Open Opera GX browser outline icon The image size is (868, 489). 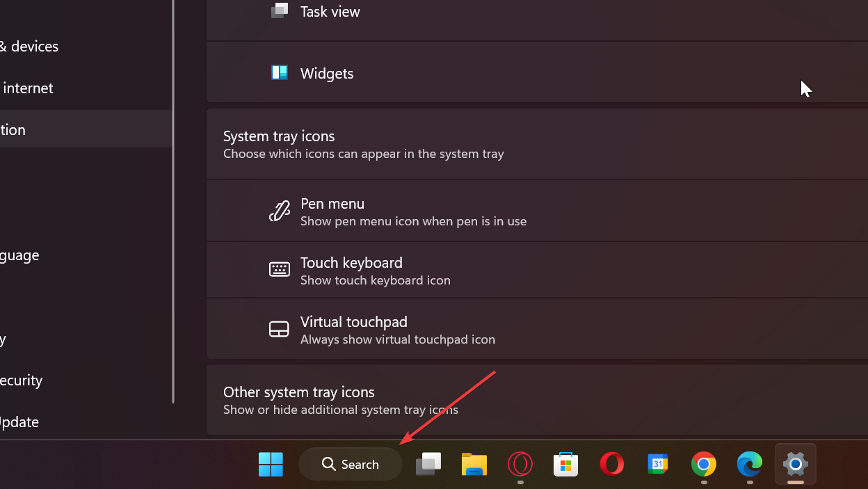[x=520, y=464]
